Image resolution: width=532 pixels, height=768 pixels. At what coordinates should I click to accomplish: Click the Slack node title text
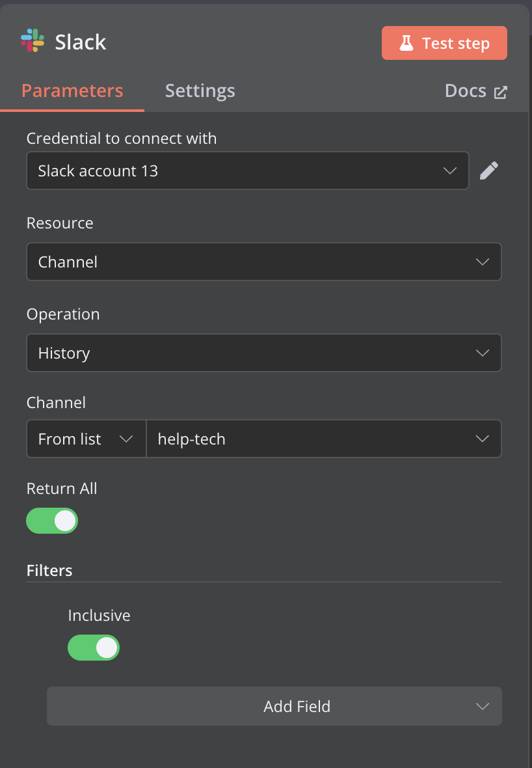(81, 42)
